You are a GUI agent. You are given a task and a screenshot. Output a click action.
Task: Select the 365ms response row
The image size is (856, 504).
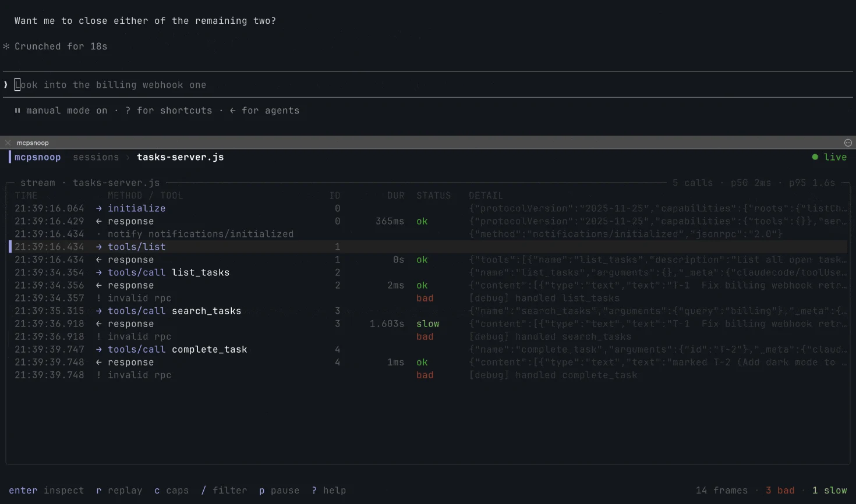428,221
